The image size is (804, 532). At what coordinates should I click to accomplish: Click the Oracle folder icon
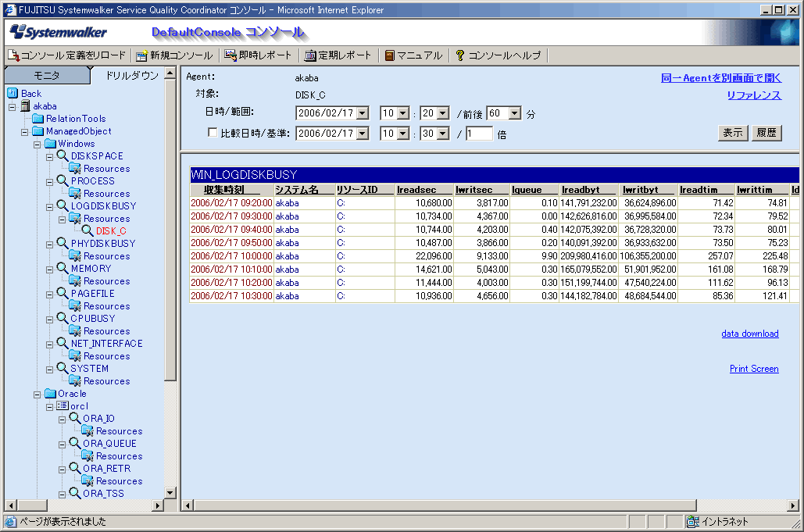[50, 394]
